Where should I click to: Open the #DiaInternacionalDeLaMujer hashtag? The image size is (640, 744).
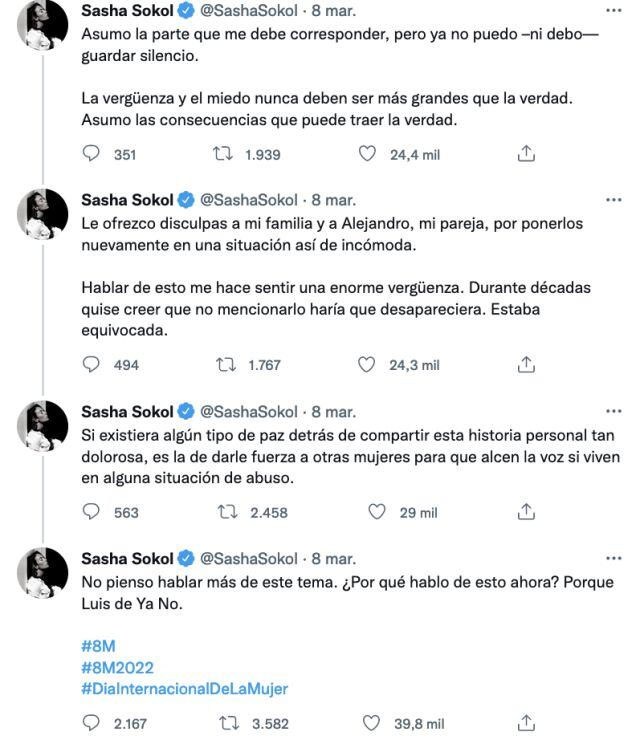point(184,689)
